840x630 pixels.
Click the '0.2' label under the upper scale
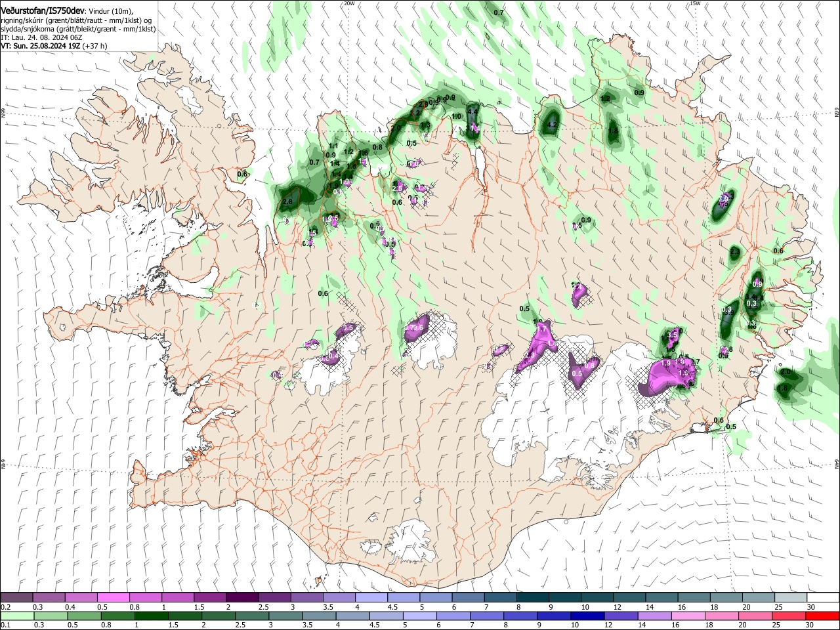(6, 607)
